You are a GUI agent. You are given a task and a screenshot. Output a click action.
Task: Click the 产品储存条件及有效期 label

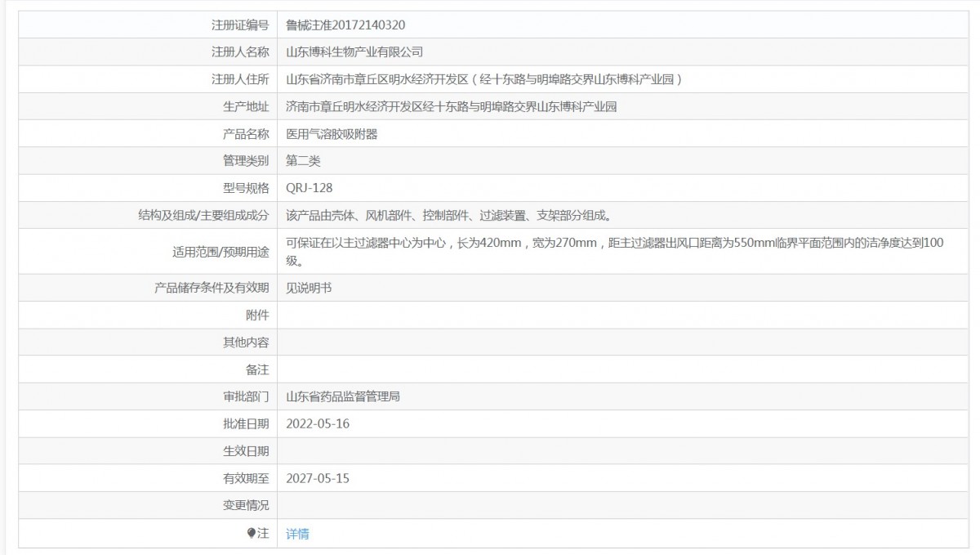[x=212, y=288]
